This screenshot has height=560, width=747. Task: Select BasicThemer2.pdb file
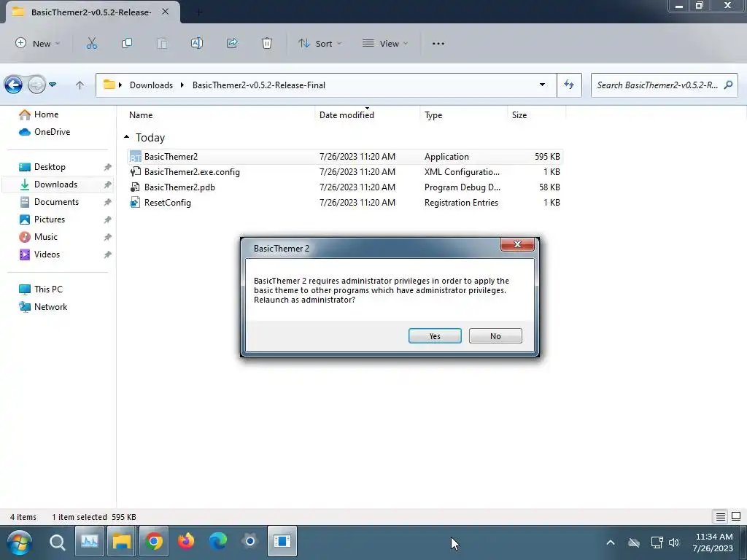coord(344,187)
